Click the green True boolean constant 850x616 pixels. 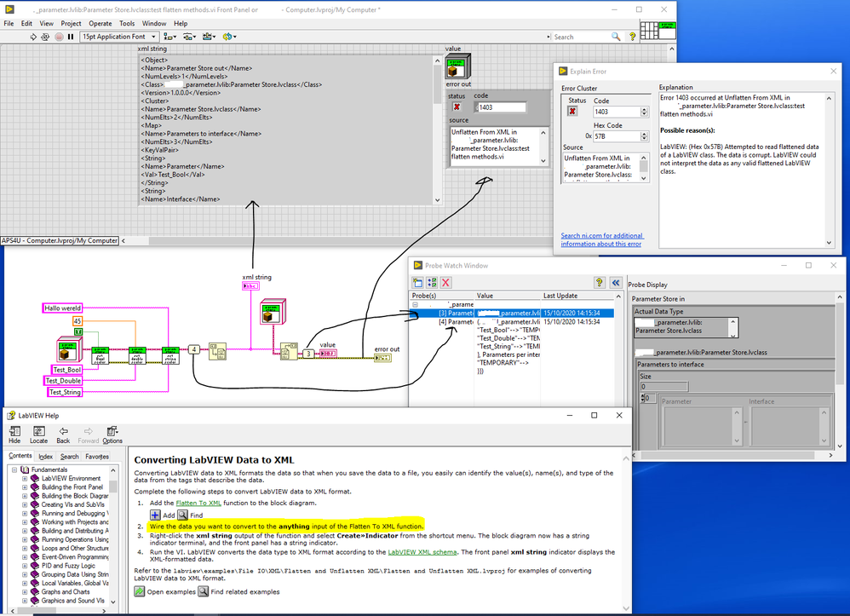point(78,332)
